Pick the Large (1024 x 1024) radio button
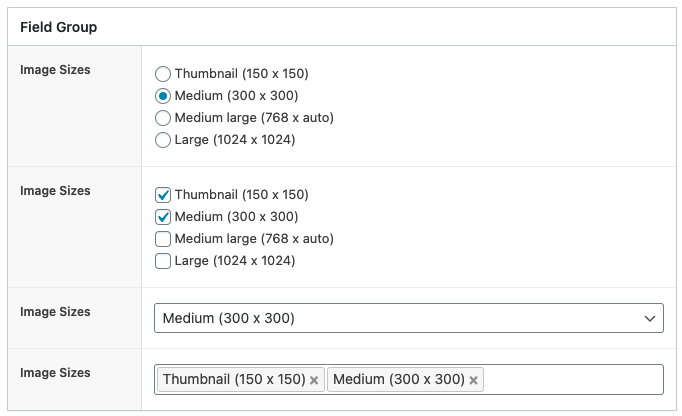This screenshot has height=416, width=682. tap(163, 140)
